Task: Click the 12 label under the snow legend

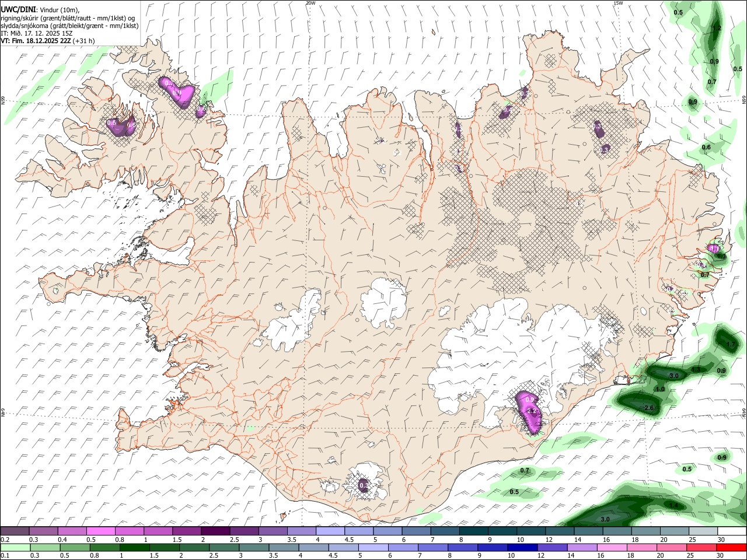Action: (x=549, y=540)
